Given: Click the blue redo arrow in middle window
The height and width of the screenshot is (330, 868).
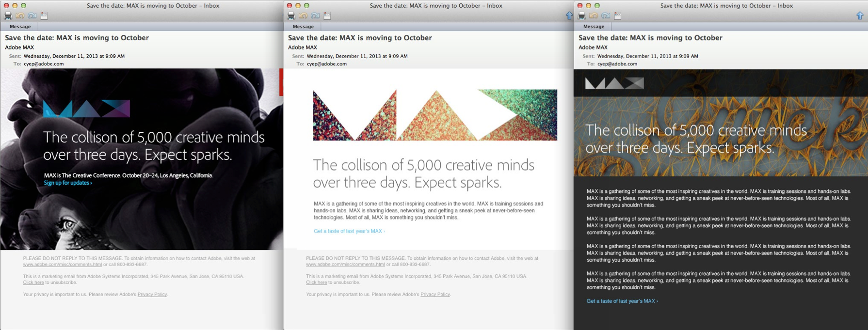Looking at the screenshot, I should click(315, 16).
